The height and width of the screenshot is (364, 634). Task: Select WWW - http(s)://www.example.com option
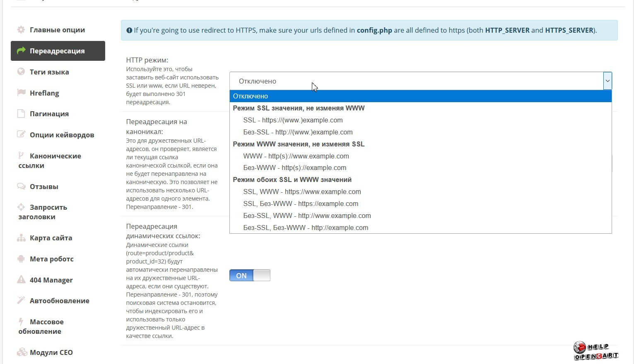point(296,156)
